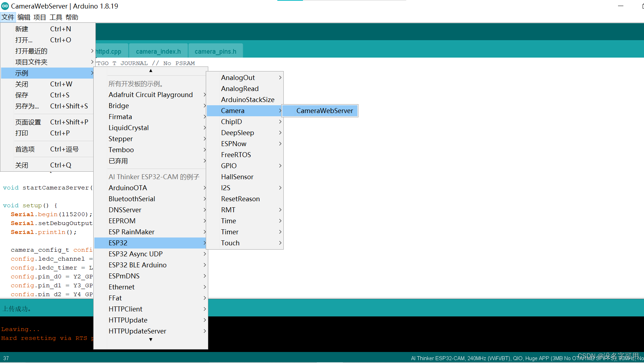Image resolution: width=644 pixels, height=363 pixels.
Task: Expand Touch examples submenu
Action: coord(245,243)
